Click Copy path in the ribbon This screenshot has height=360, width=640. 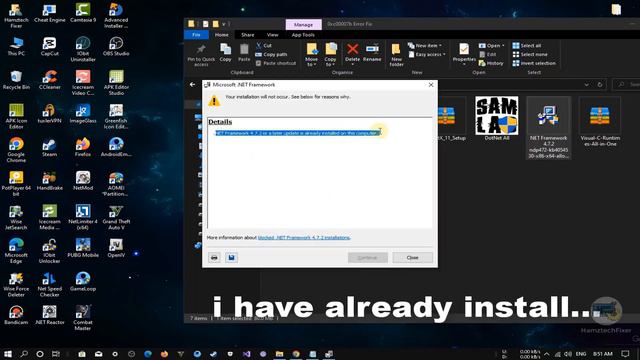click(x=271, y=54)
